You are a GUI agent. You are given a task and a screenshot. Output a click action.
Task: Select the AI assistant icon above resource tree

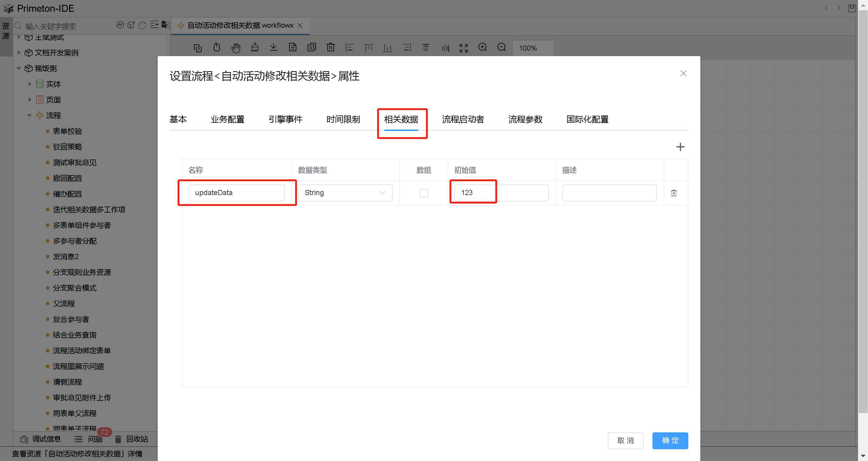coord(121,25)
